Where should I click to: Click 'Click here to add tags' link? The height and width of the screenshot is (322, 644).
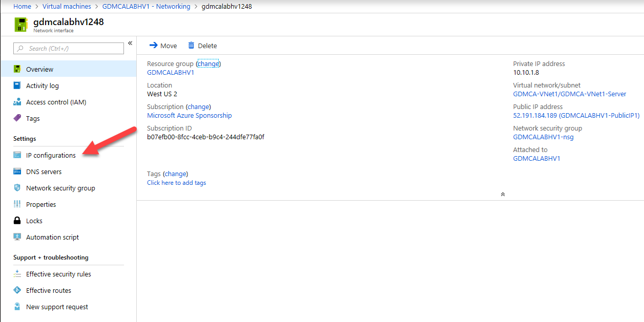point(177,183)
